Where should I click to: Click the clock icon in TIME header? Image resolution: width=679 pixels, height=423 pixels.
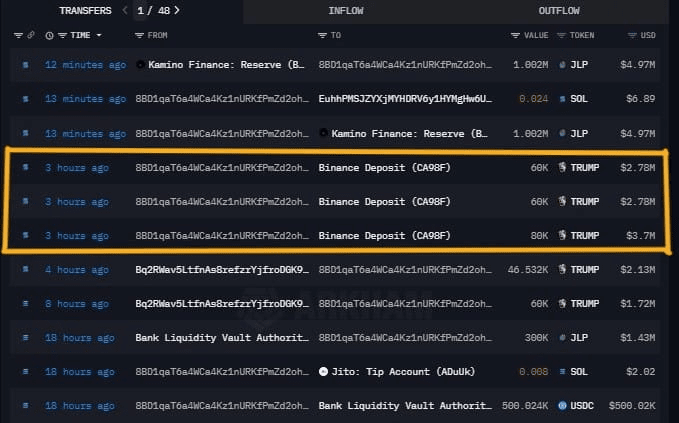click(49, 36)
